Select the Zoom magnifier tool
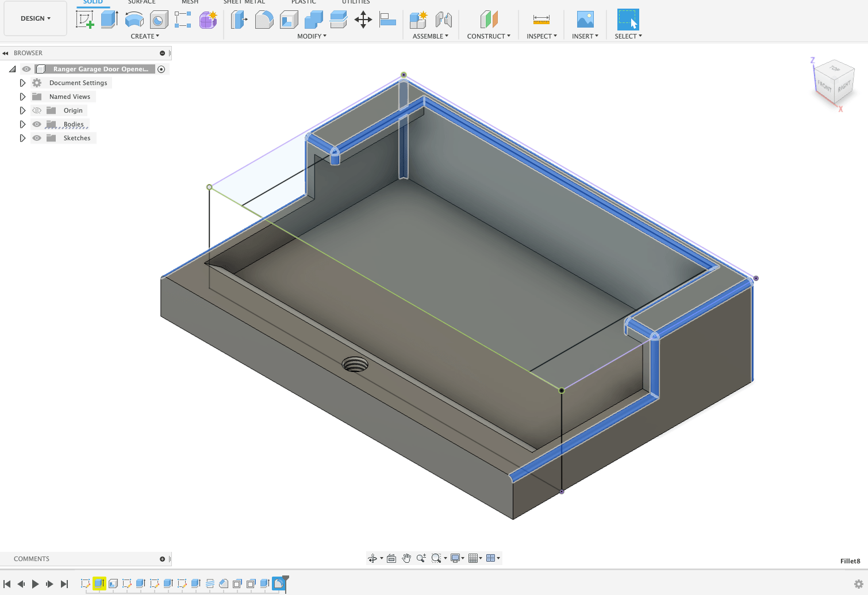Viewport: 868px width, 595px height. (x=421, y=558)
